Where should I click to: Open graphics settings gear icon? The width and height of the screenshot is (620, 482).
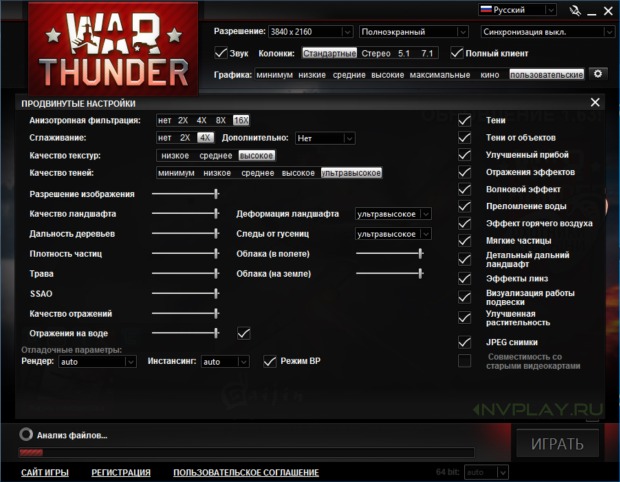(598, 74)
